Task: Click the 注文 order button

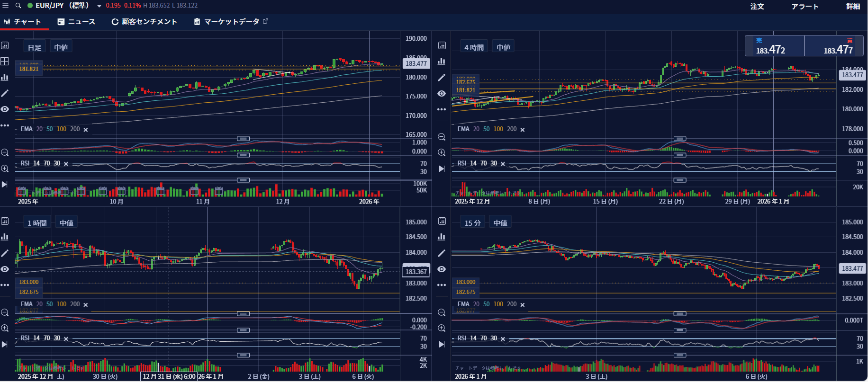Action: [x=757, y=6]
